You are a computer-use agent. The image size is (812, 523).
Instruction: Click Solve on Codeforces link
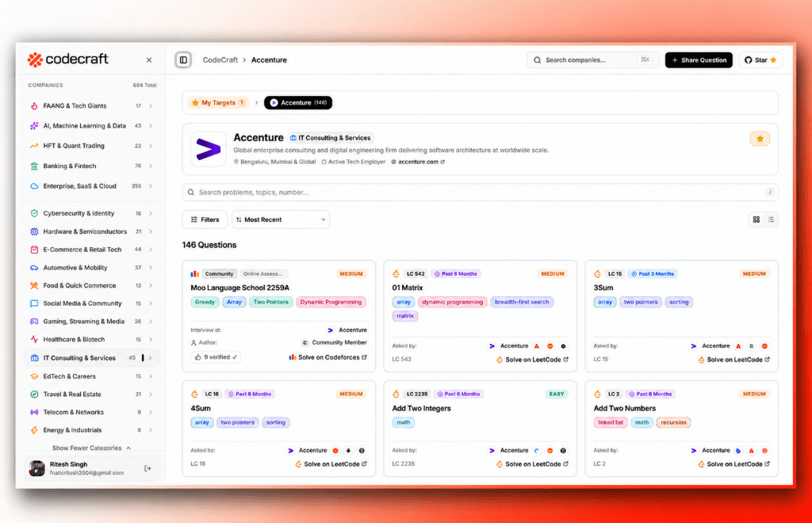tap(327, 357)
